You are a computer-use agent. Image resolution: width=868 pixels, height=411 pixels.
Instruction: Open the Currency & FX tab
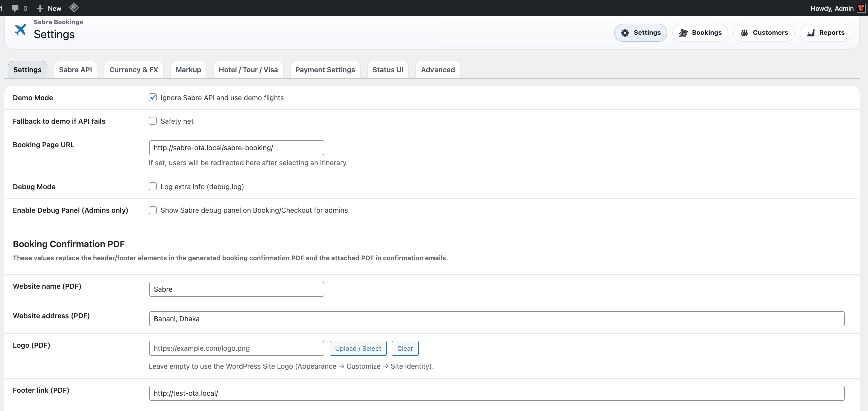(x=134, y=70)
